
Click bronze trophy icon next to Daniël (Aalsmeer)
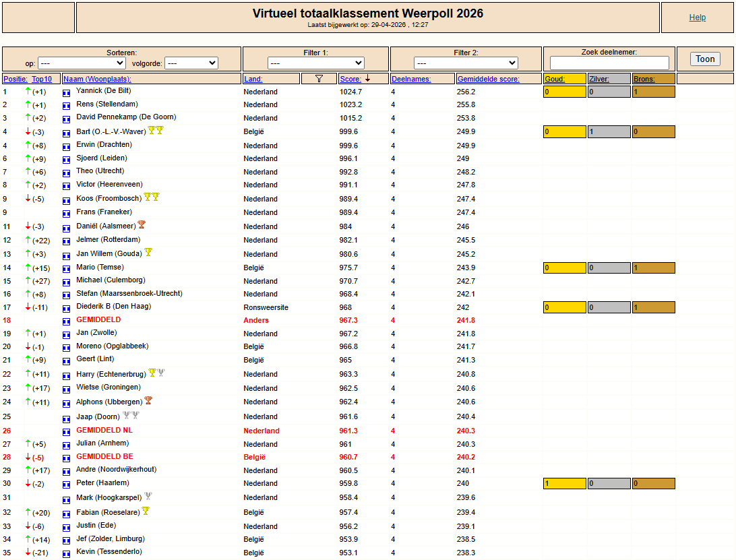point(142,225)
